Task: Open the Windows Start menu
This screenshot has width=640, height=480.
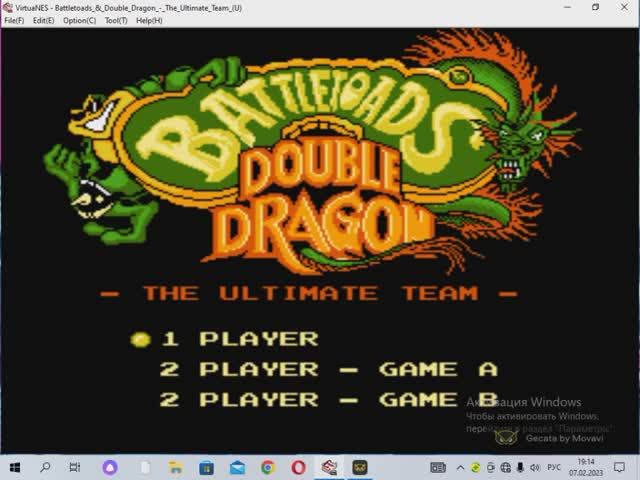Action: point(15,467)
